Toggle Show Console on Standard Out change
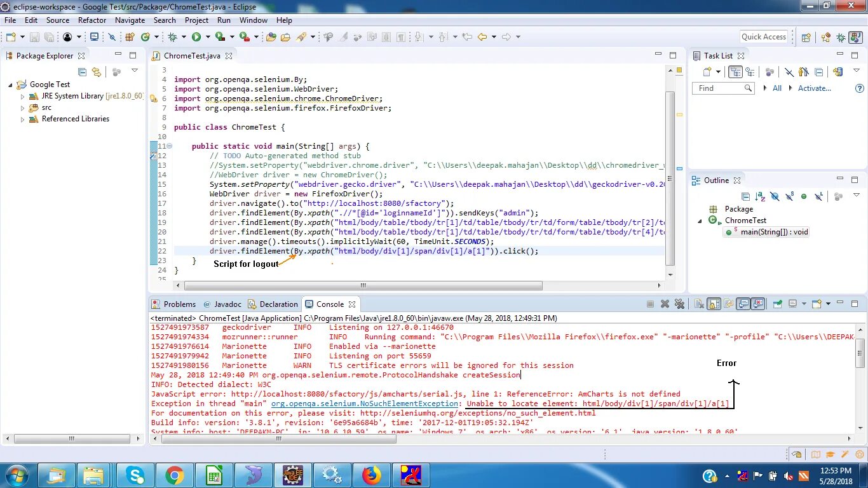Screen dimensions: 868x488 point(743,304)
